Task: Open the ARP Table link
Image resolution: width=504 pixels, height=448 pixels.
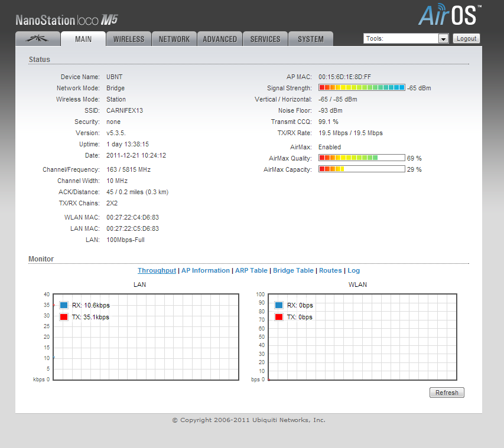Action: click(251, 270)
